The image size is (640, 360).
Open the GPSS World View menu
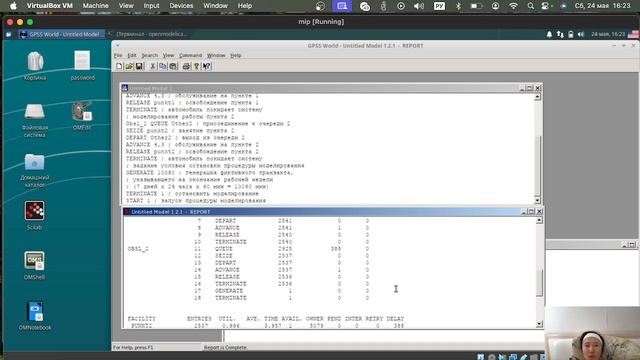168,55
